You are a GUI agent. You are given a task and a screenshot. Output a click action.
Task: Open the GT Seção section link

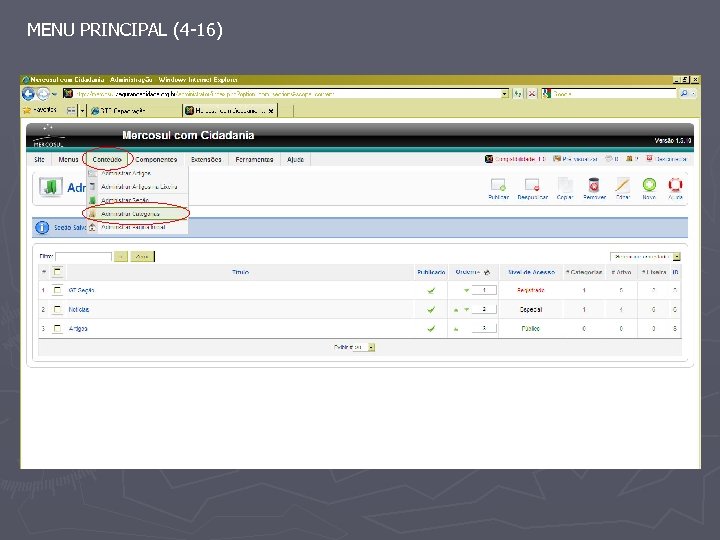(x=81, y=290)
